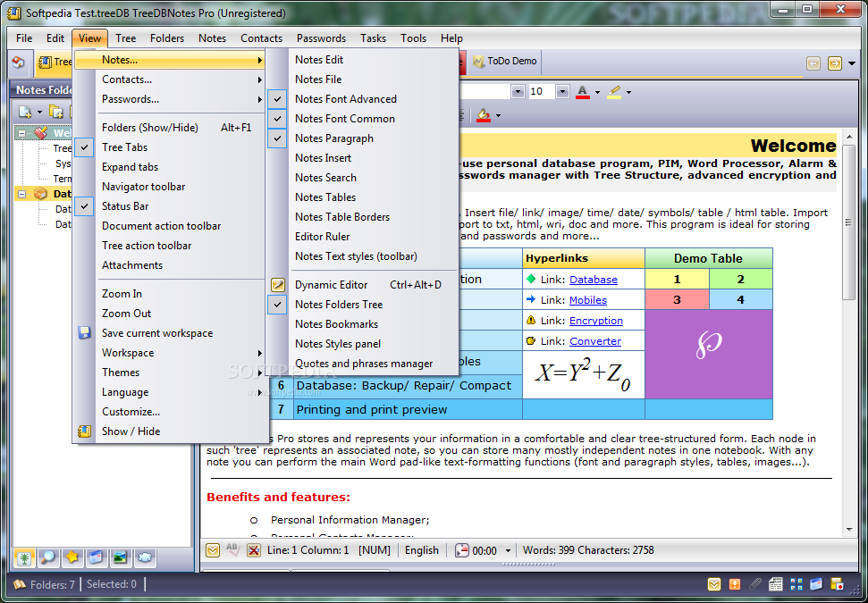Expand the Contacts... submenu
Image resolution: width=868 pixels, height=603 pixels.
(x=169, y=80)
